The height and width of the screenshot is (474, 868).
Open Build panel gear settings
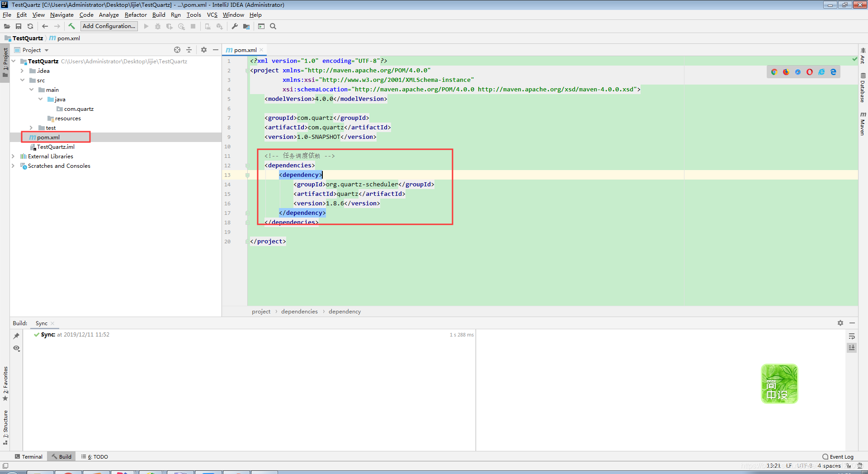[840, 323]
